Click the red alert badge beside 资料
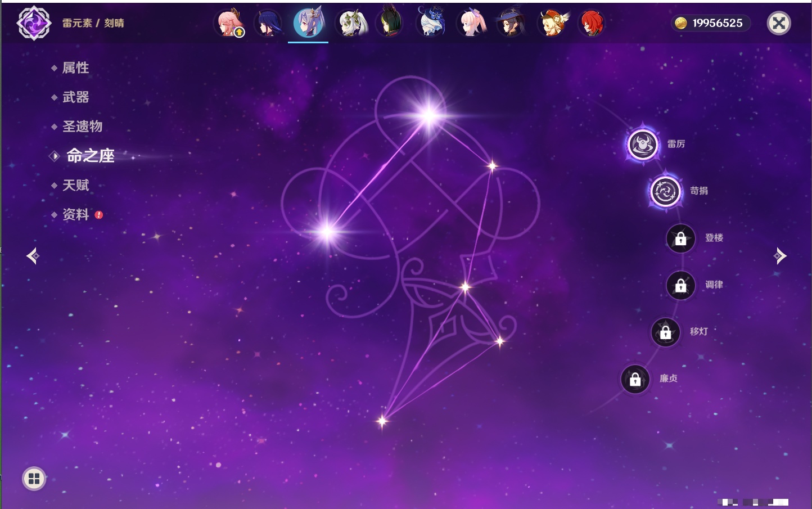812x509 pixels. click(x=99, y=215)
